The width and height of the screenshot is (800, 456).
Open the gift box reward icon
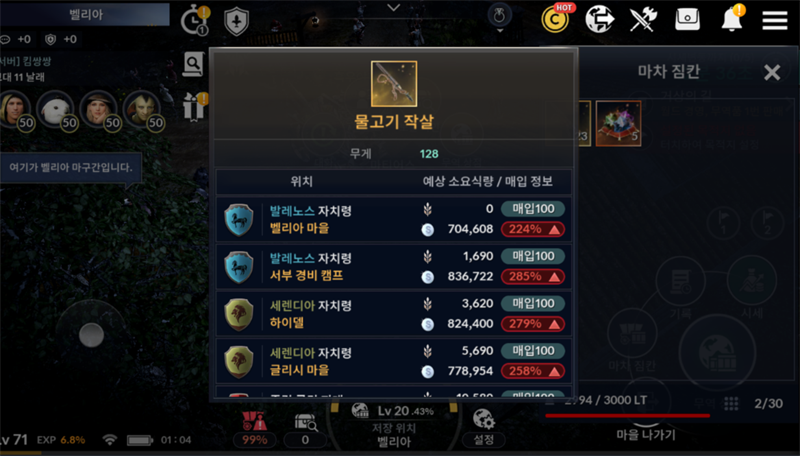195,107
